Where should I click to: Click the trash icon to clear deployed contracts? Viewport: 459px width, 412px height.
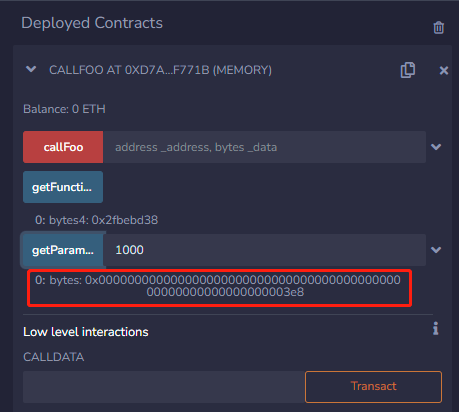coord(438,27)
